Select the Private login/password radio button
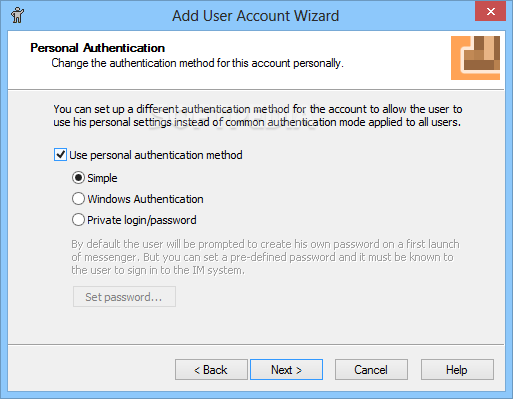This screenshot has width=513, height=399. pyautogui.click(x=78, y=220)
